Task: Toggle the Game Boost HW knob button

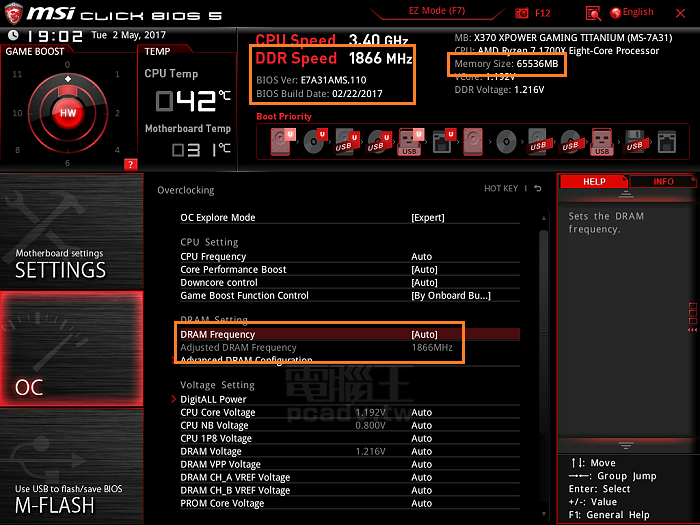Action: pos(68,112)
